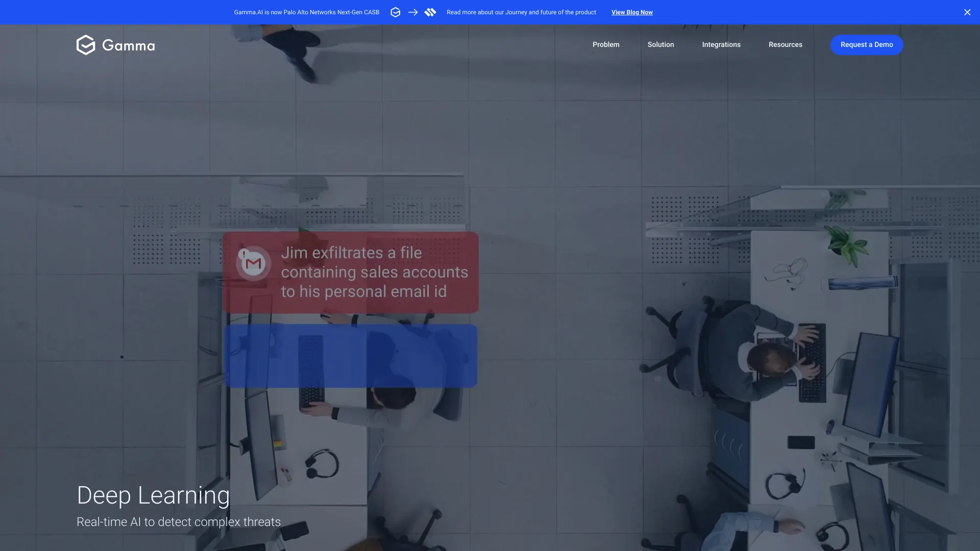Click the red exfiltration alert card
Screen dimensions: 980x551
coord(350,272)
